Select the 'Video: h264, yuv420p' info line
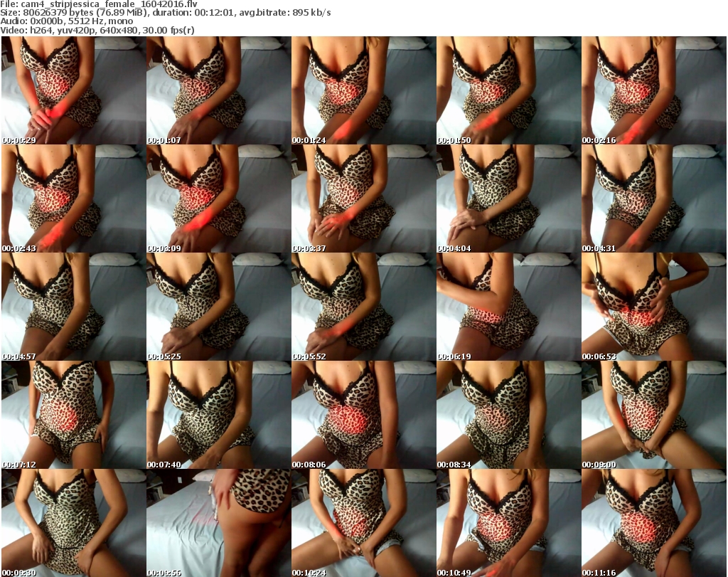The image size is (728, 577). click(x=97, y=30)
